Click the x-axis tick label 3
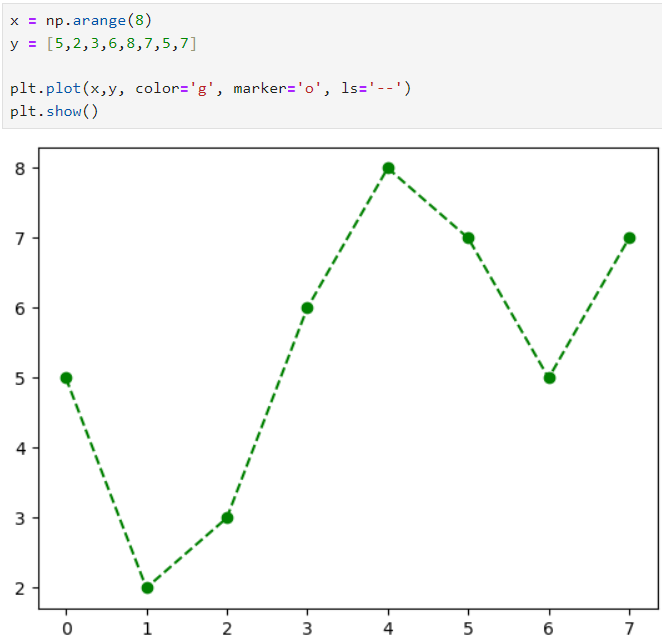This screenshot has width=662, height=641. [x=307, y=629]
